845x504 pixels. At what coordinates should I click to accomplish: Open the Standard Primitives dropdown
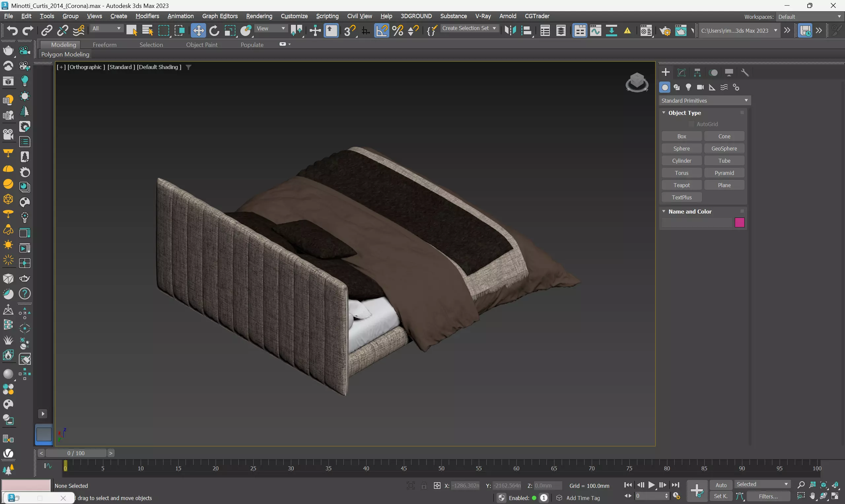[705, 101]
